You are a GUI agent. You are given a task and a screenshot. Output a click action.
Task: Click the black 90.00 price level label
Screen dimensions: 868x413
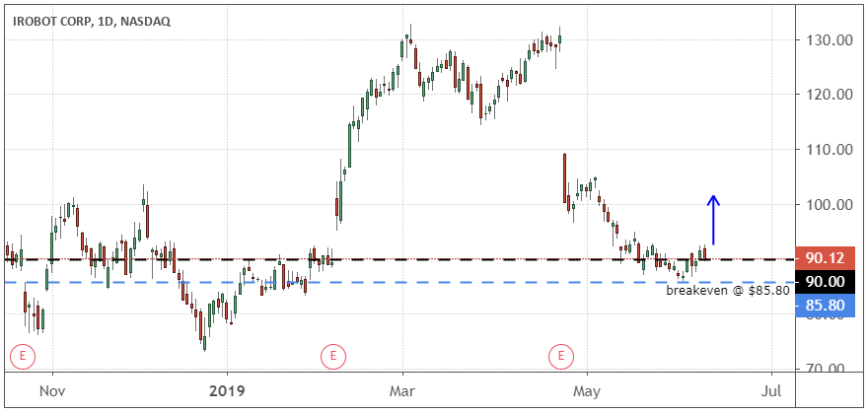pyautogui.click(x=823, y=281)
